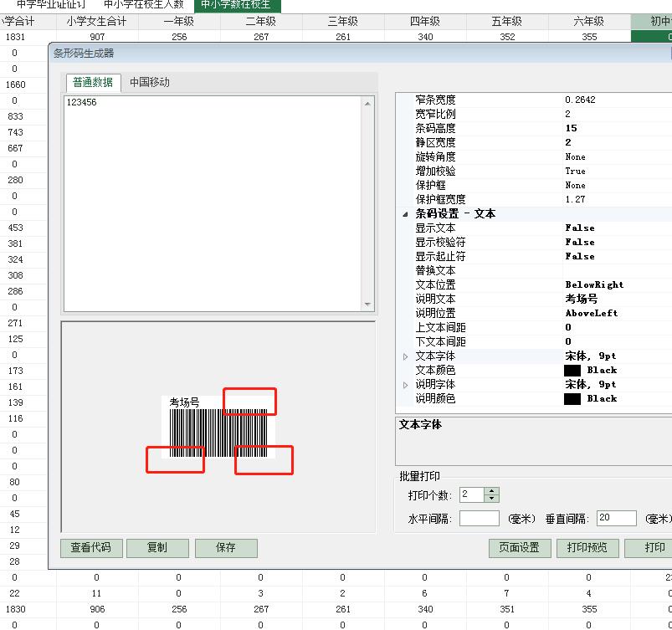The height and width of the screenshot is (630, 672).
Task: Select the 宽窄比例 property row
Action: tap(534, 114)
